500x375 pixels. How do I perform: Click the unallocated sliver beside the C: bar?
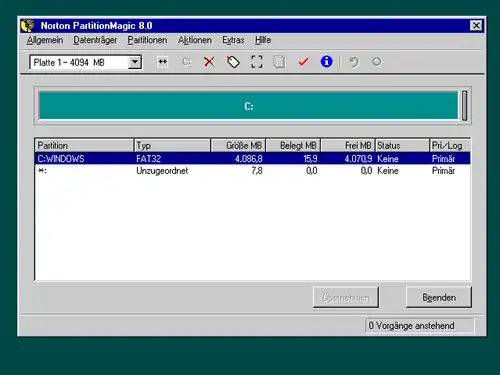click(464, 106)
